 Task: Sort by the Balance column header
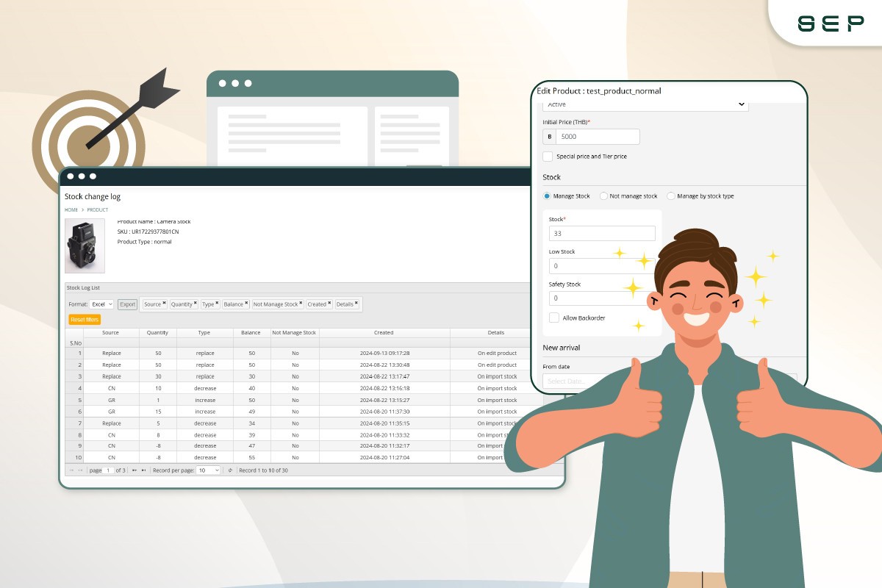251,333
